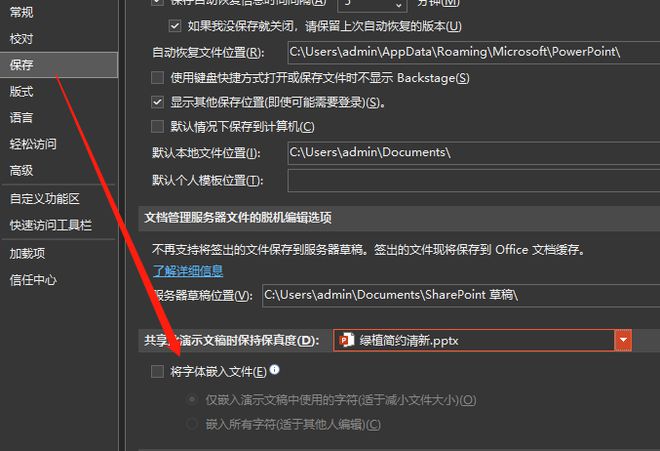Toggle 使用键盘快捷方式 Backstage checkbox
This screenshot has width=660, height=451.
(x=157, y=77)
